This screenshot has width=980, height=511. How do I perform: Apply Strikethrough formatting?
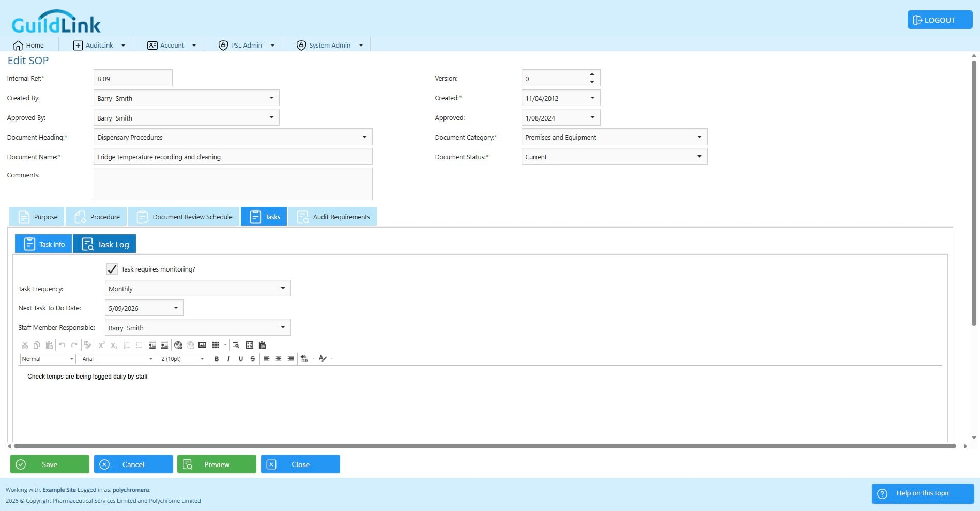click(x=252, y=358)
